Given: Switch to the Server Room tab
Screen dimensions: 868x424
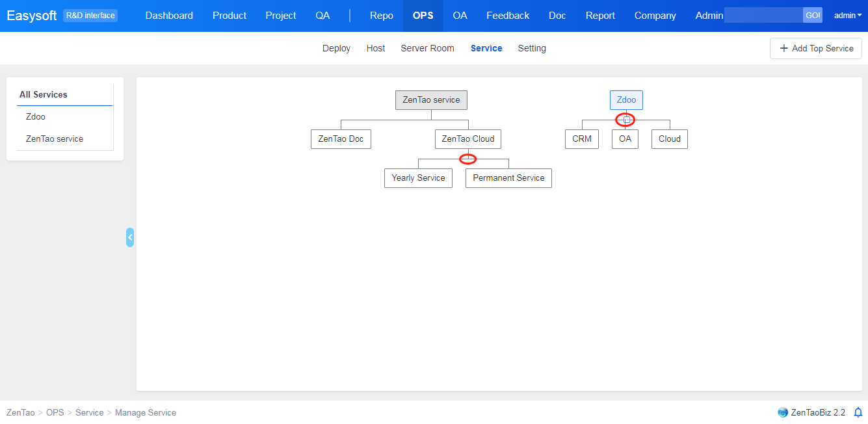Looking at the screenshot, I should (x=427, y=48).
